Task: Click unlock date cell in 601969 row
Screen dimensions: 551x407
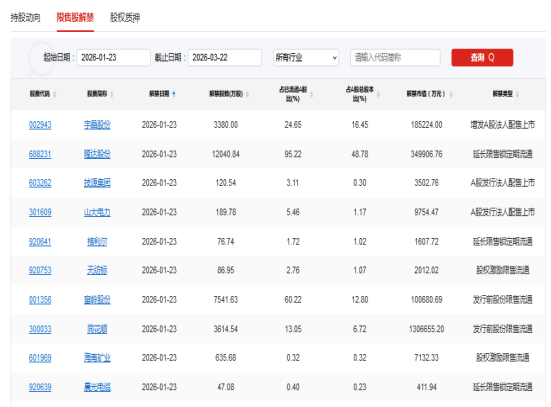Action: [x=159, y=358]
